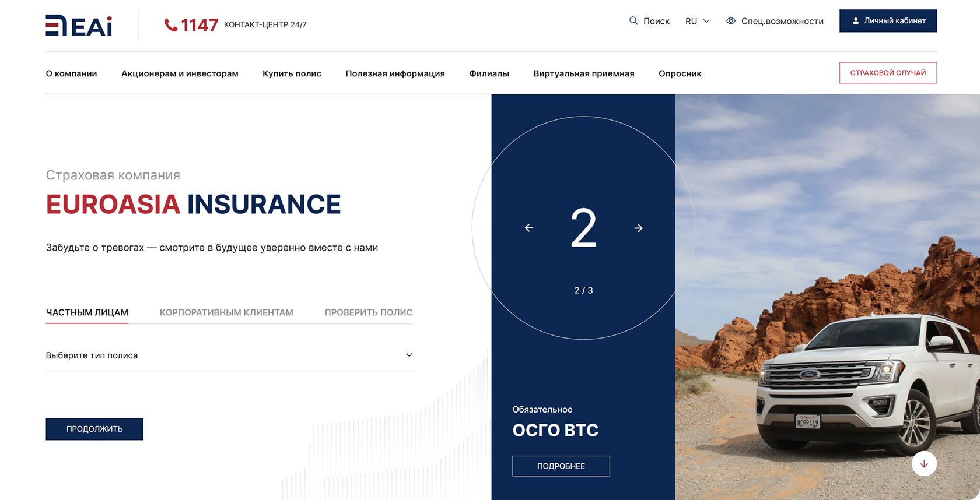The width and height of the screenshot is (980, 500).
Task: Select the Проверить полис tab
Action: (368, 312)
